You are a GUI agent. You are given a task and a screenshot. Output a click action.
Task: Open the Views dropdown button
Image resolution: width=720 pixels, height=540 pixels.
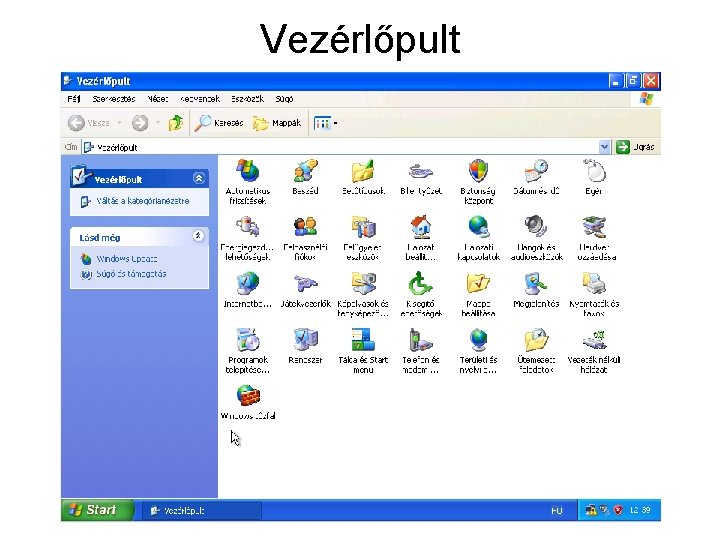click(x=326, y=123)
